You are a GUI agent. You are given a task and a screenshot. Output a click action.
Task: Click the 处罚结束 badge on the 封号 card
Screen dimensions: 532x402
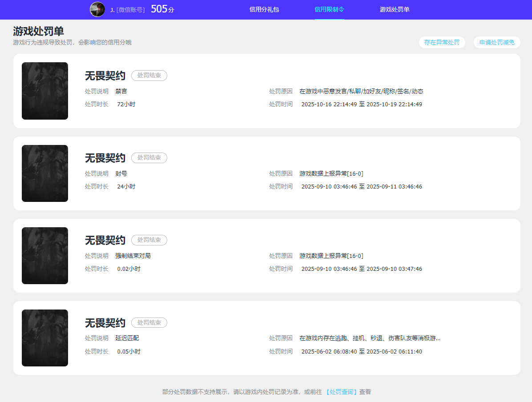(x=149, y=158)
